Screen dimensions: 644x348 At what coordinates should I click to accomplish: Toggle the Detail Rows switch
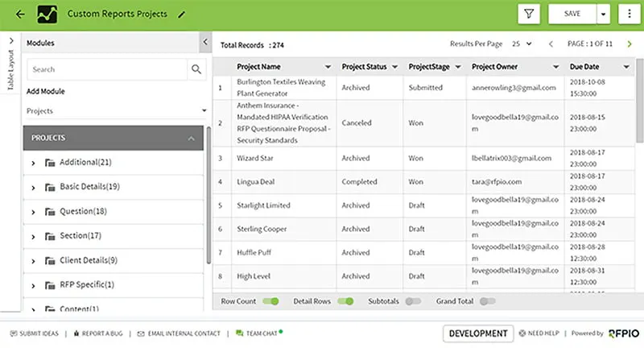point(345,301)
